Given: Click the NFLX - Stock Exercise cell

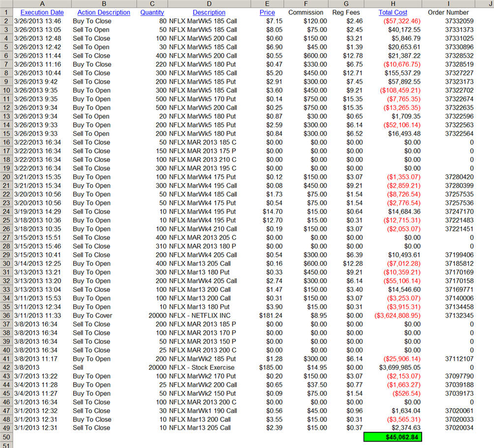Looking at the screenshot, I should coord(202,367).
